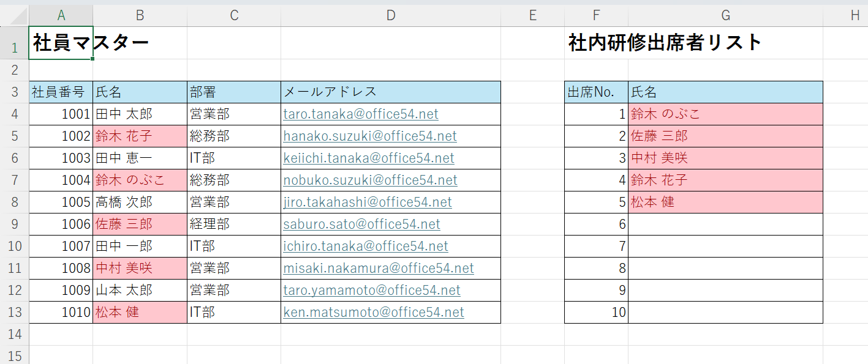Select highlighted 鈴木 のぶこ in employee master

pyautogui.click(x=140, y=180)
